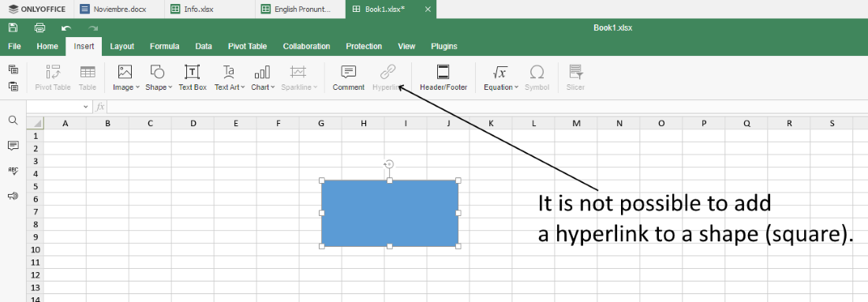Open the Pivot Table ribbon tab
The width and height of the screenshot is (868, 302).
pos(248,47)
